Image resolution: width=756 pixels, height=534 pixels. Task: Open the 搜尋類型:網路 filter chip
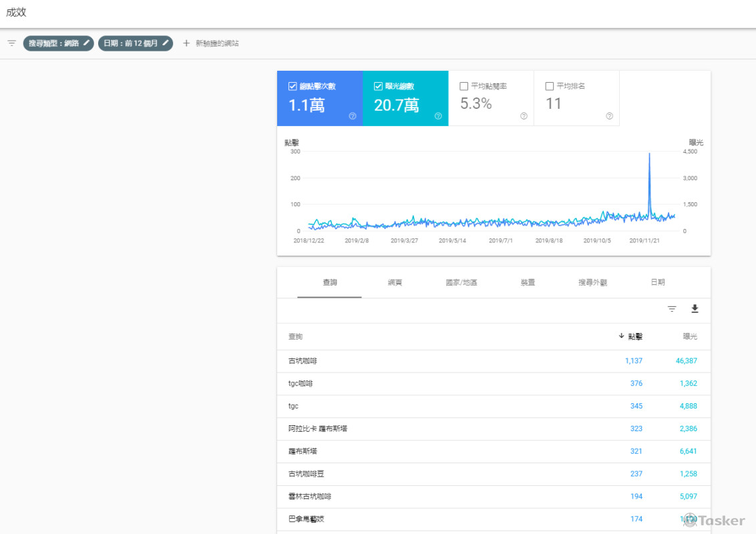[58, 43]
